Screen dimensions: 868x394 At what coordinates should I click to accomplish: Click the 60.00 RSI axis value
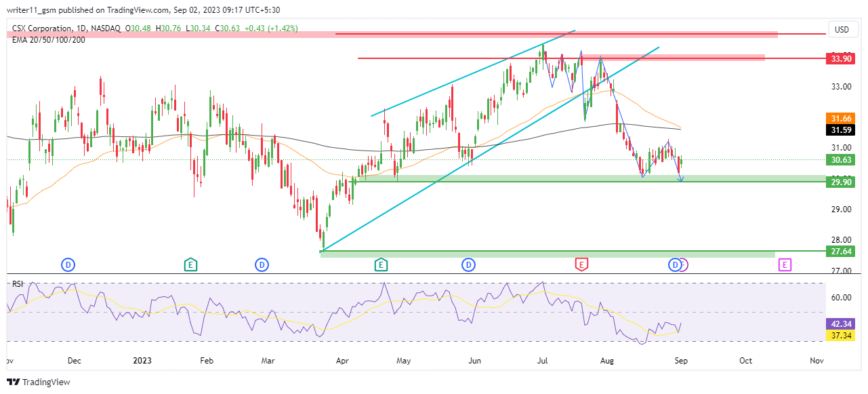(x=842, y=298)
